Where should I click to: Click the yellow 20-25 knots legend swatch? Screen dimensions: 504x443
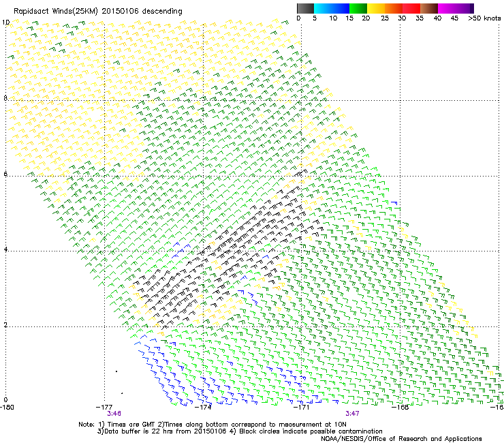tap(376, 8)
